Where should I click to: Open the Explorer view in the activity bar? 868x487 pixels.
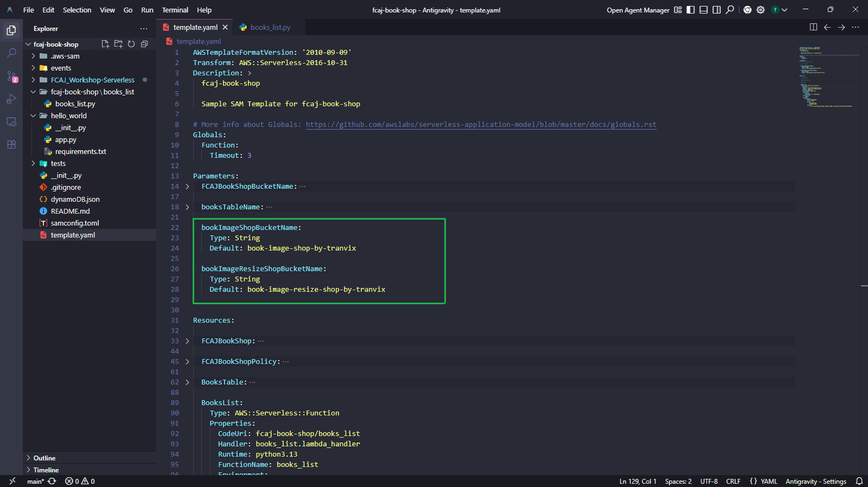click(11, 30)
